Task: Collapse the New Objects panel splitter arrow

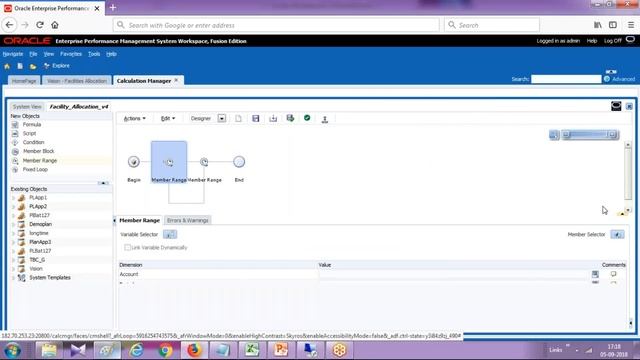Action: 103,183
